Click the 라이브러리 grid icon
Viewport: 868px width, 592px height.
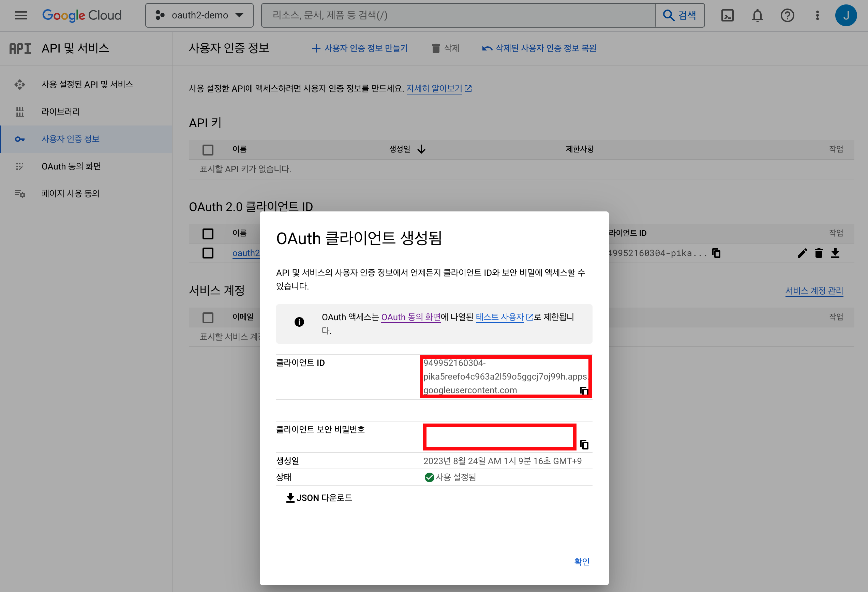tap(20, 112)
